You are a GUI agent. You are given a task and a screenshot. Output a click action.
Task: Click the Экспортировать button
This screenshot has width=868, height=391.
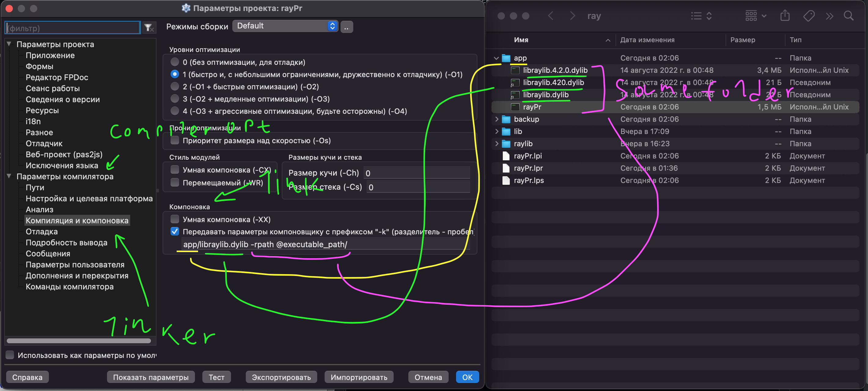[x=281, y=377]
